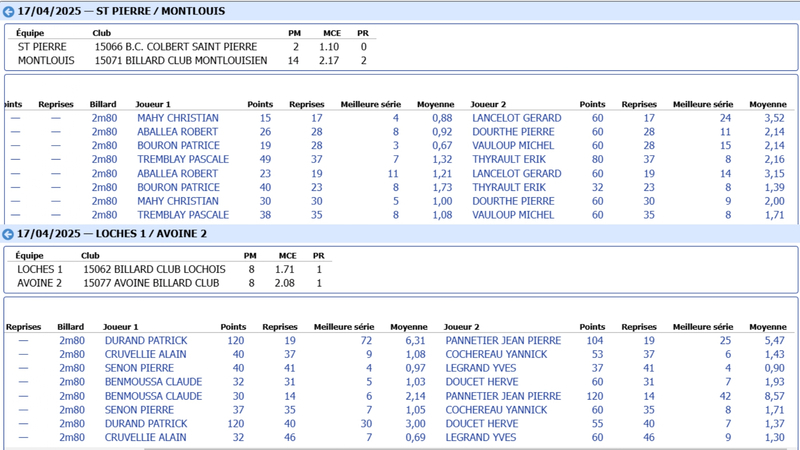This screenshot has width=800, height=450.
Task: Click Joueur 2 column header in the ST PIERRE match table
Action: (488, 104)
